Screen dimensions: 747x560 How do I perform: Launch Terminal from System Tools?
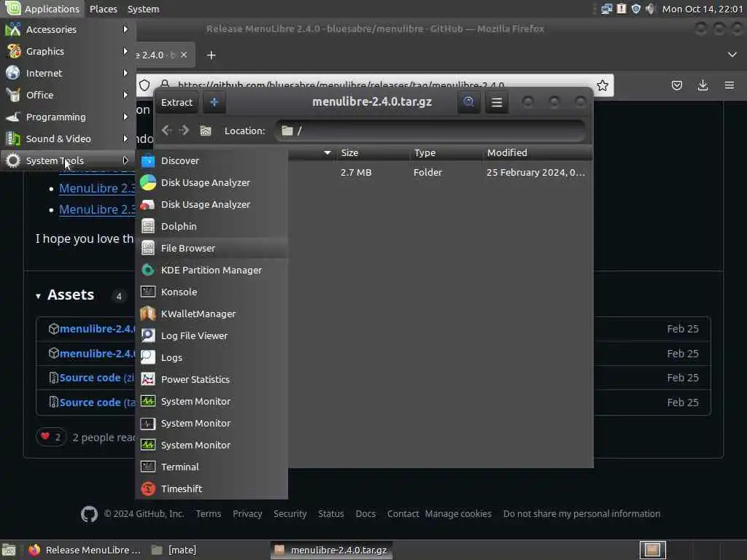[x=212, y=467]
